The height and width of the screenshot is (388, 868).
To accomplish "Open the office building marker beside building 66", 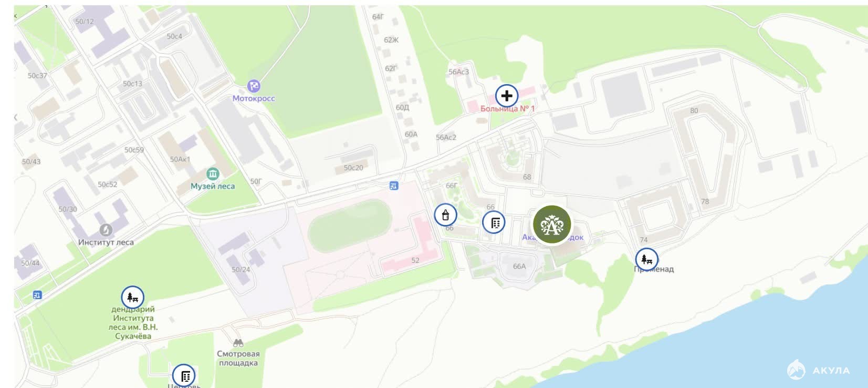I will tap(494, 222).
